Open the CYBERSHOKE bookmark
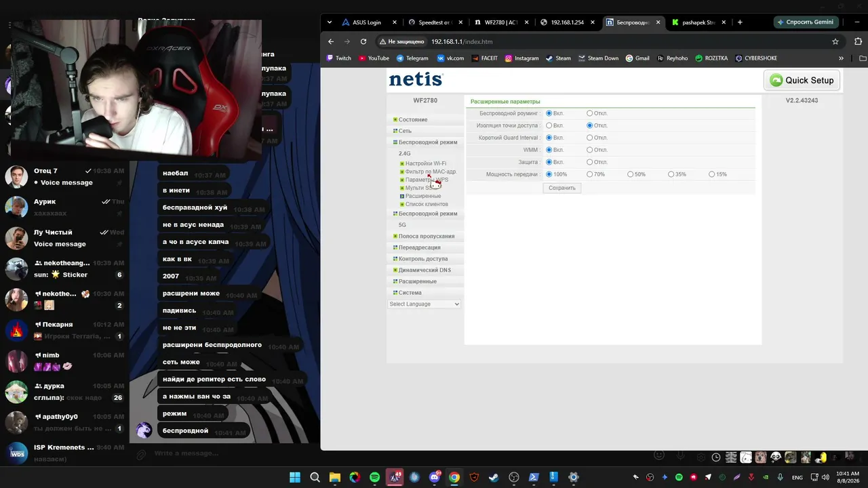The width and height of the screenshot is (868, 488). (756, 58)
